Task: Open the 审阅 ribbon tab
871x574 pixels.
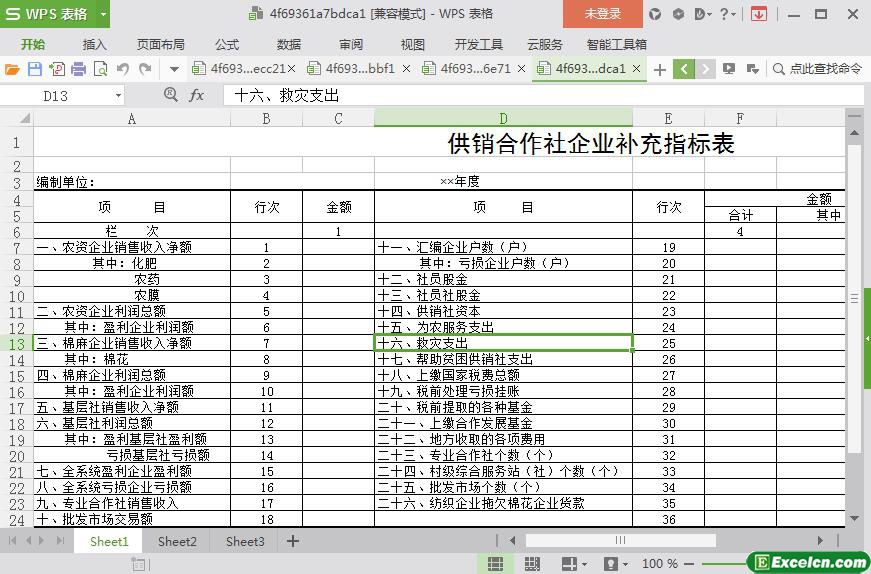Action: click(x=351, y=44)
